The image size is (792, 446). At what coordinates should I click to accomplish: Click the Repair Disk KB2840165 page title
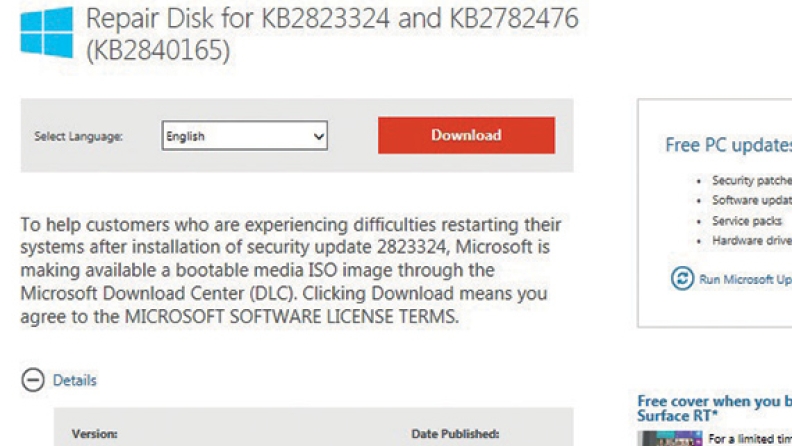click(x=332, y=34)
